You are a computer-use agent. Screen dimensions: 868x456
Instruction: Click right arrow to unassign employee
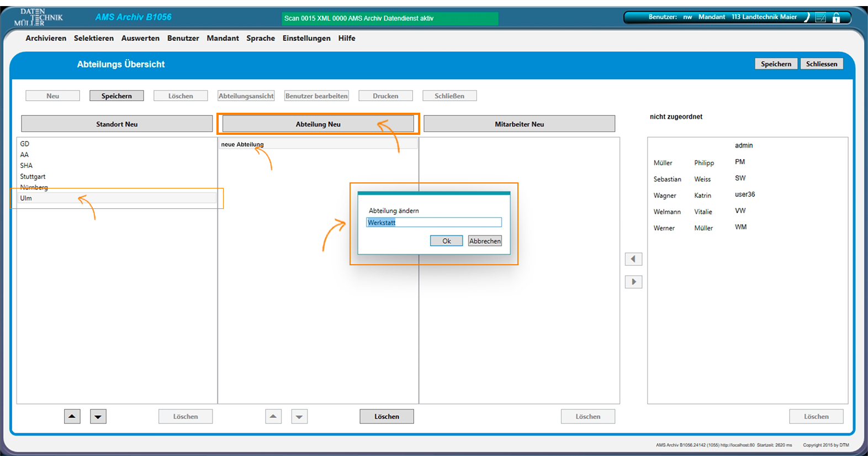(633, 282)
